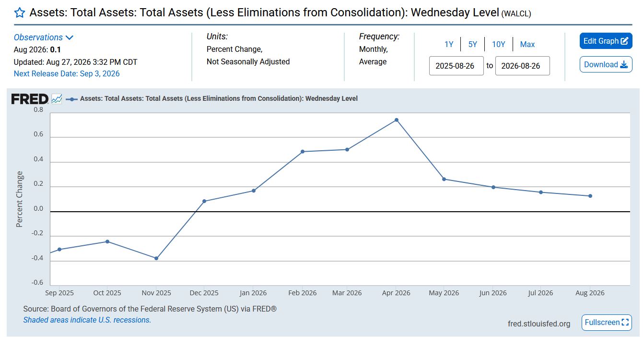Click the Oct 2025 data point
This screenshot has height=337, width=644.
107,241
